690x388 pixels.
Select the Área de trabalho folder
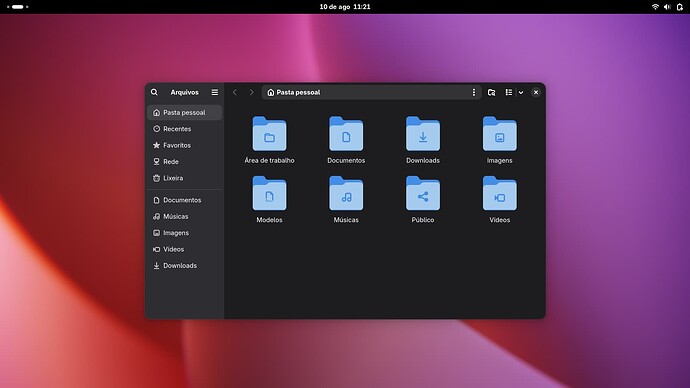pyautogui.click(x=269, y=140)
